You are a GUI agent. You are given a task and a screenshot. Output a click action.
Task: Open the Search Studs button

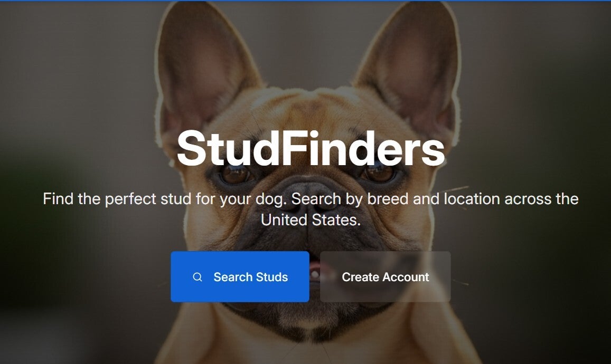(240, 277)
